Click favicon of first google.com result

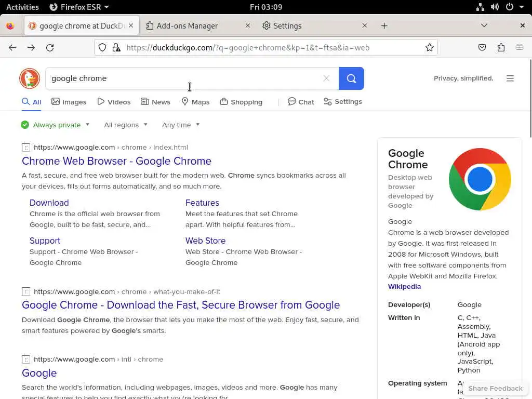tap(26, 147)
